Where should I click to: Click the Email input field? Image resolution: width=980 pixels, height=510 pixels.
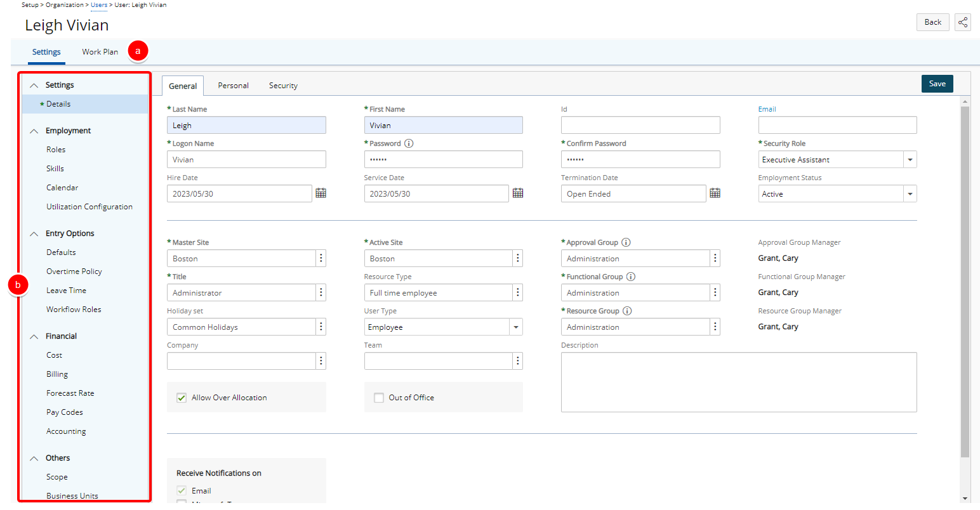coord(837,125)
